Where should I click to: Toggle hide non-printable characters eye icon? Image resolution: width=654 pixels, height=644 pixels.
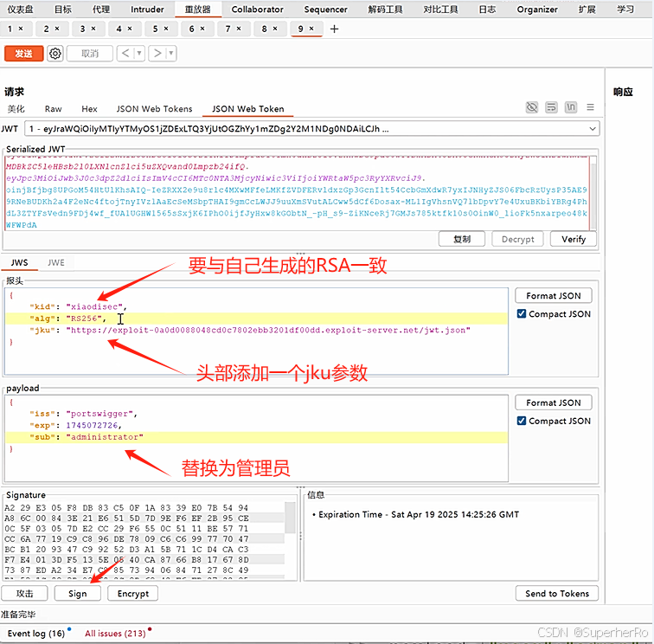click(x=532, y=107)
